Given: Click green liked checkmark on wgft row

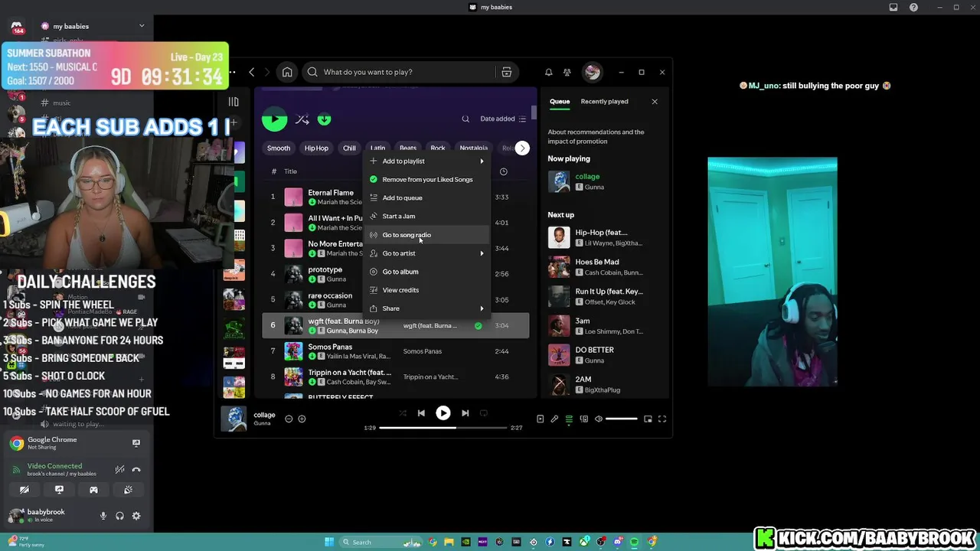Looking at the screenshot, I should pyautogui.click(x=479, y=325).
